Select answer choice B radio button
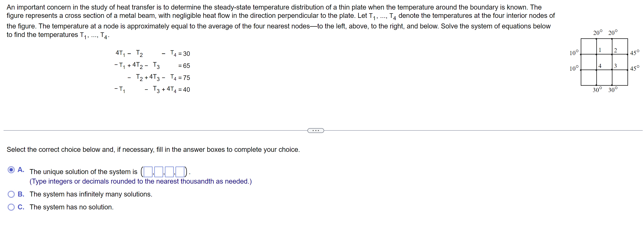644x226 pixels. [x=11, y=194]
